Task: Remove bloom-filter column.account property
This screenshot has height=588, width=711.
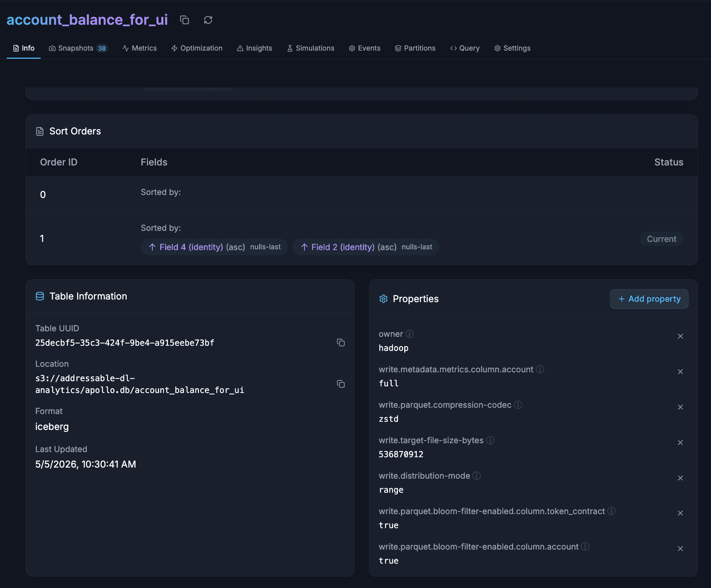Action: click(x=680, y=548)
